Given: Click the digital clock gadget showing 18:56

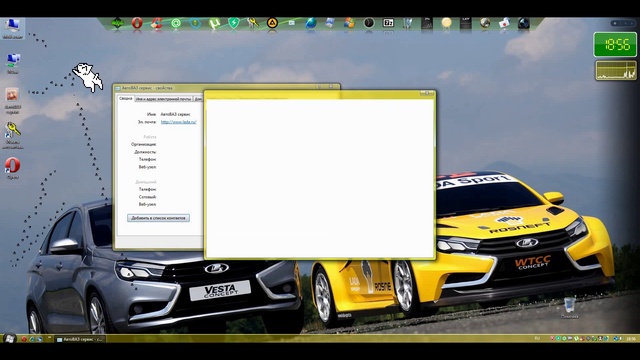Looking at the screenshot, I should (x=615, y=44).
